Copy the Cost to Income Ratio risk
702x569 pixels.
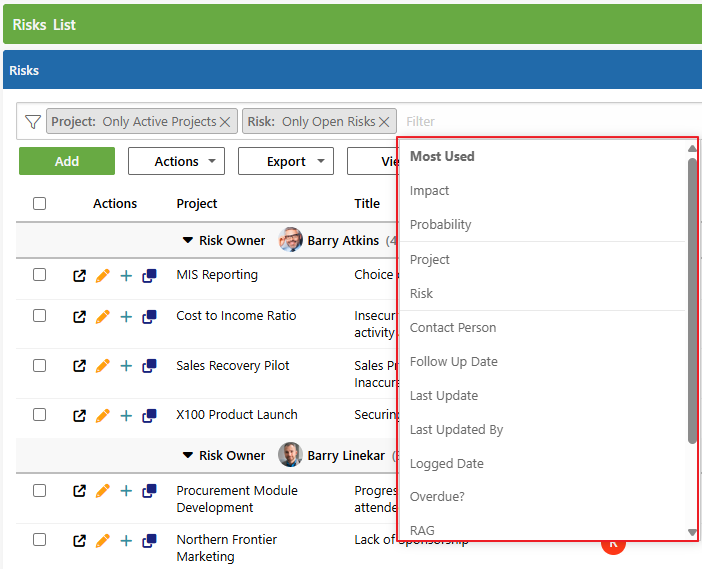click(x=150, y=317)
